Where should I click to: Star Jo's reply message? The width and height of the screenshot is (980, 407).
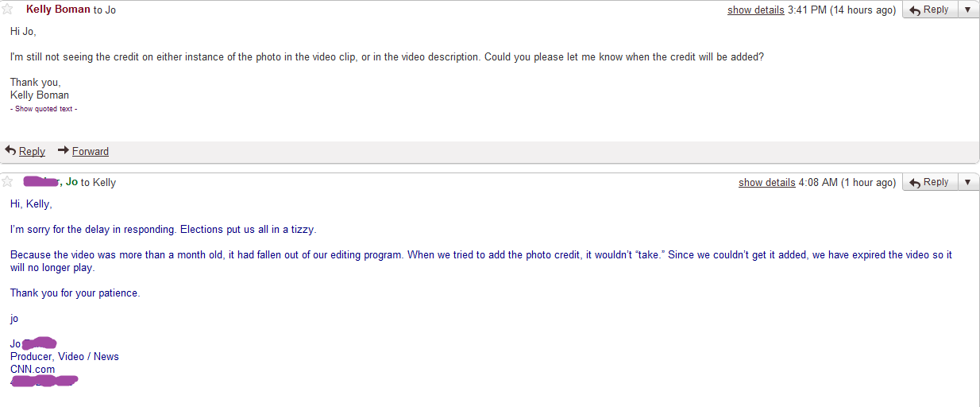(x=7, y=182)
